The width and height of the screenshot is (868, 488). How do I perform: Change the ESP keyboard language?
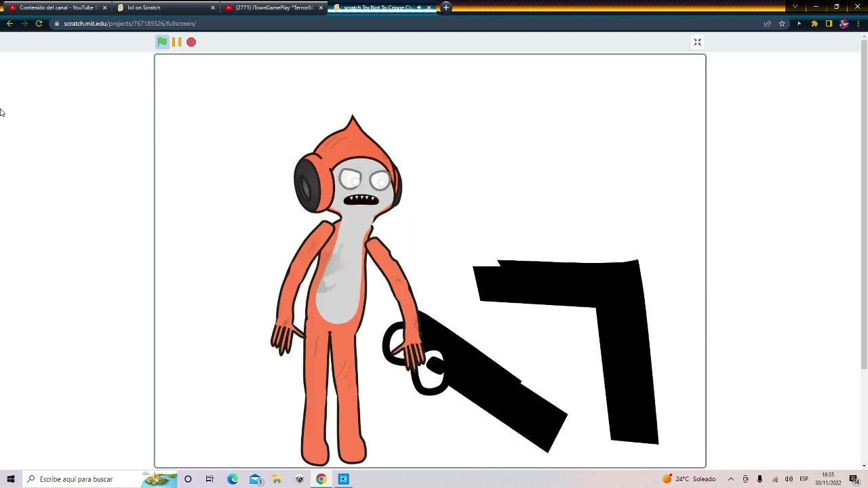point(804,479)
